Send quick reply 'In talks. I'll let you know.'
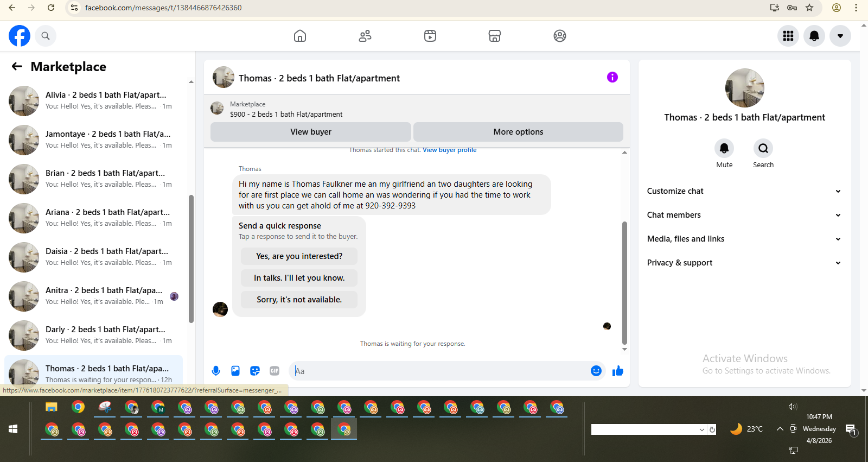Image resolution: width=868 pixels, height=462 pixels. pyautogui.click(x=299, y=278)
